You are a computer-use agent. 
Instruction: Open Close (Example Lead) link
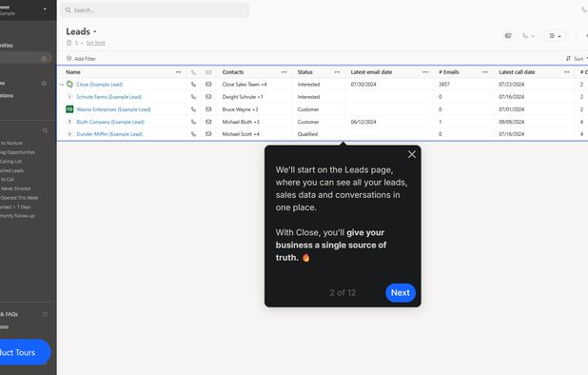[99, 85]
